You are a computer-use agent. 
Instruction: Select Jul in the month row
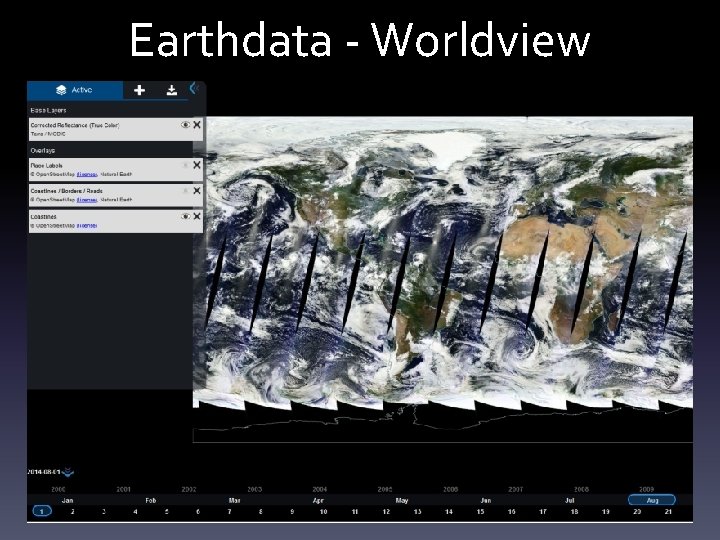click(x=569, y=501)
